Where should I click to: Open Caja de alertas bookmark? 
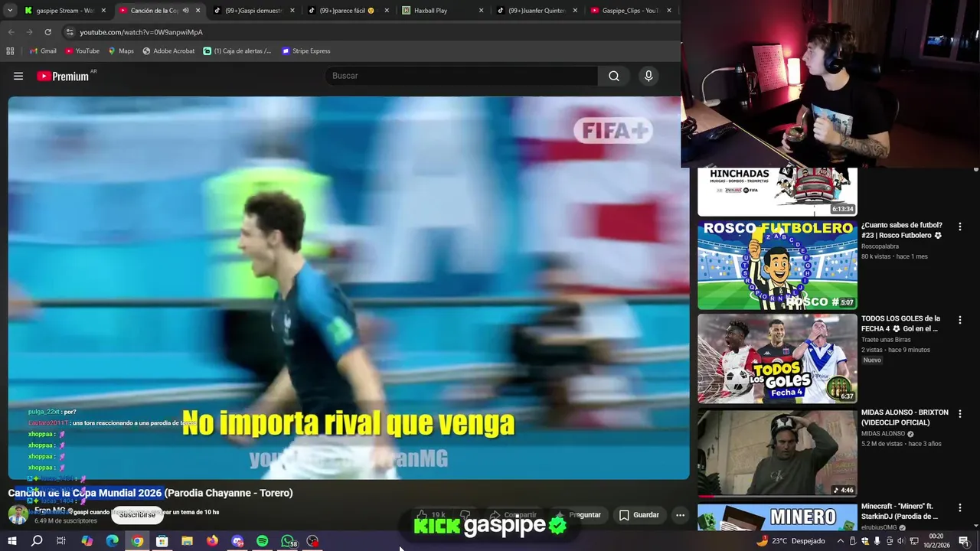pos(237,51)
